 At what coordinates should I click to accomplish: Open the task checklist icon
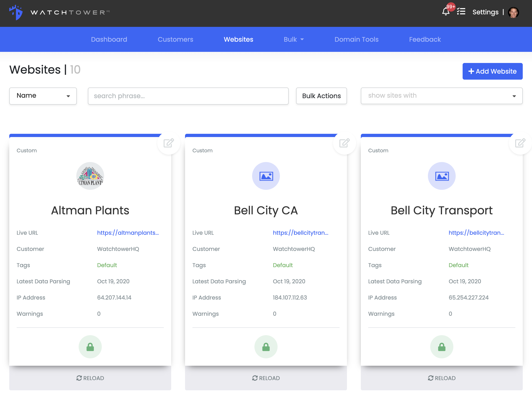click(461, 12)
